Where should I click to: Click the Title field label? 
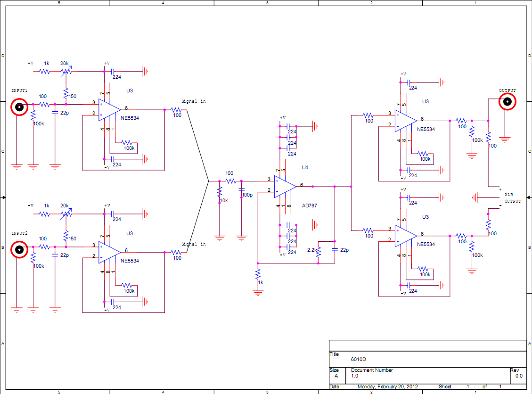coord(334,354)
